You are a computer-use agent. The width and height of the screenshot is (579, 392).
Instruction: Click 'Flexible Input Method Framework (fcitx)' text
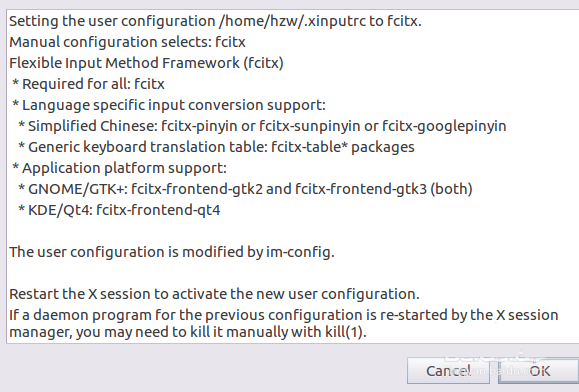[x=146, y=63]
